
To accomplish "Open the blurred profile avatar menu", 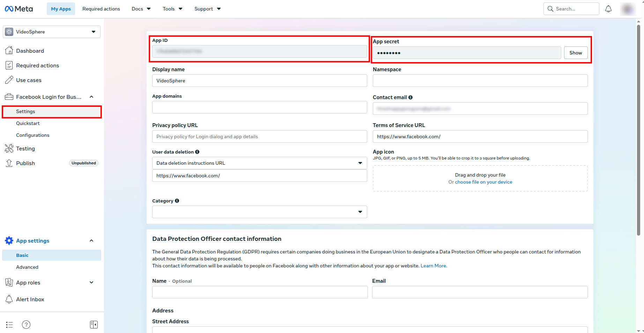I will tap(628, 9).
